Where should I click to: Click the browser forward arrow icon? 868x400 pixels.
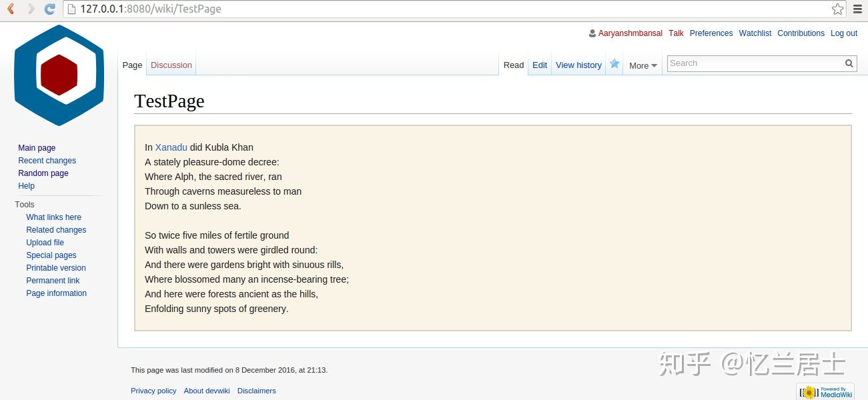[x=31, y=9]
